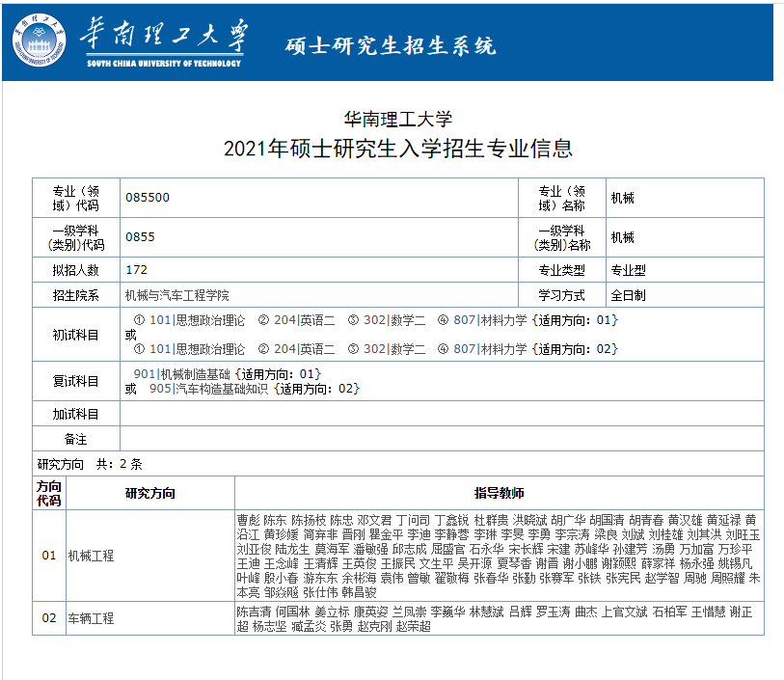
Task: Click 901|机械制造基础 retest subject
Action: click(181, 374)
